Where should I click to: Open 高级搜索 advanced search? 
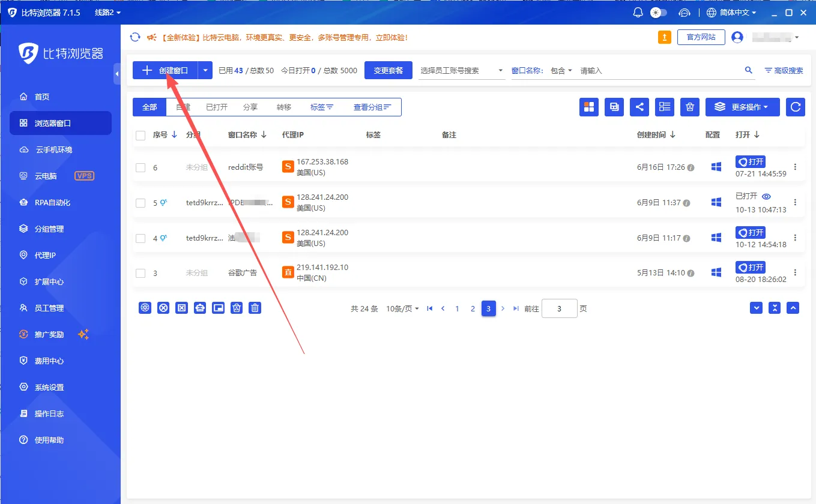tap(784, 70)
